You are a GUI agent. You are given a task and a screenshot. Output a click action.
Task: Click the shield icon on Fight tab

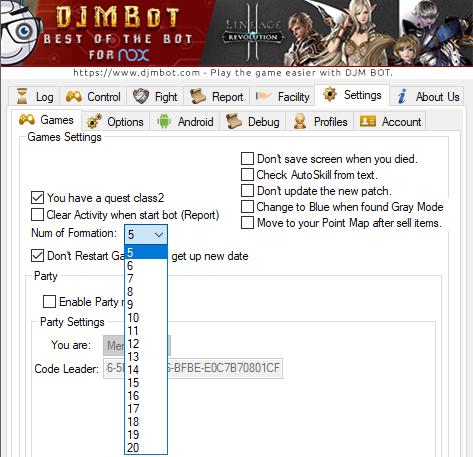(x=141, y=96)
